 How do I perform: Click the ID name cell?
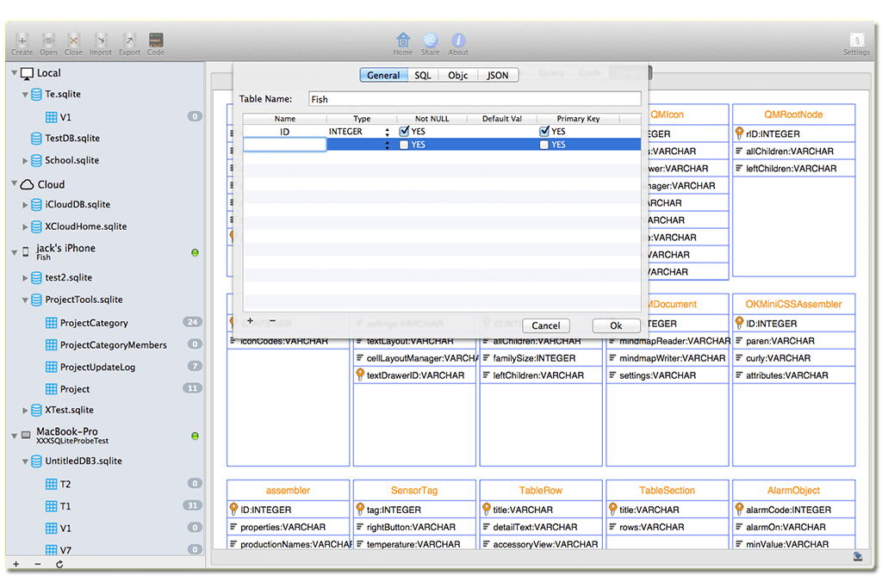click(x=284, y=132)
